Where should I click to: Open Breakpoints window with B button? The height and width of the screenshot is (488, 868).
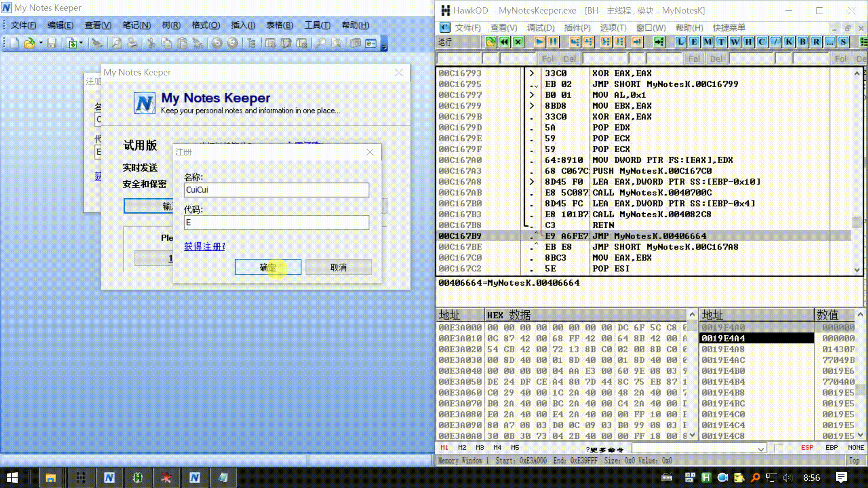click(x=802, y=42)
